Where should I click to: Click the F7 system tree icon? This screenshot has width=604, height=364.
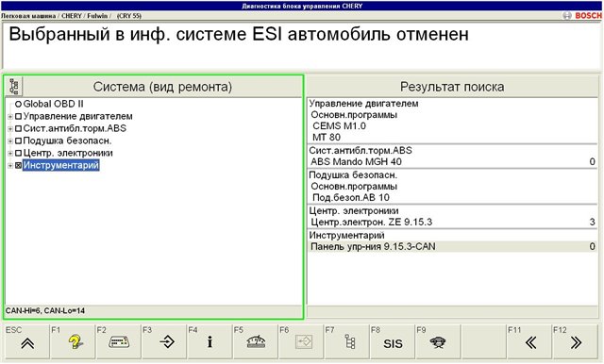346,341
